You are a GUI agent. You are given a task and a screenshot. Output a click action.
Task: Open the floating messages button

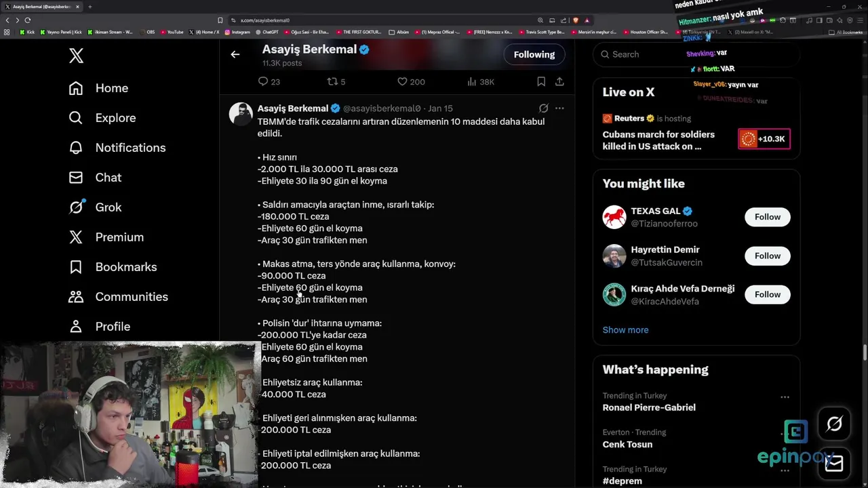click(x=834, y=464)
